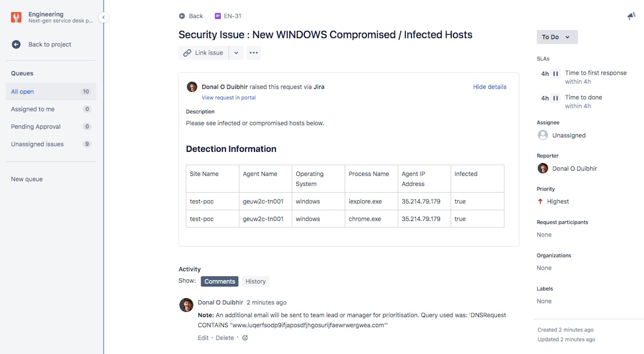Click the Back to project arrow icon
The width and height of the screenshot is (644, 354).
[16, 45]
